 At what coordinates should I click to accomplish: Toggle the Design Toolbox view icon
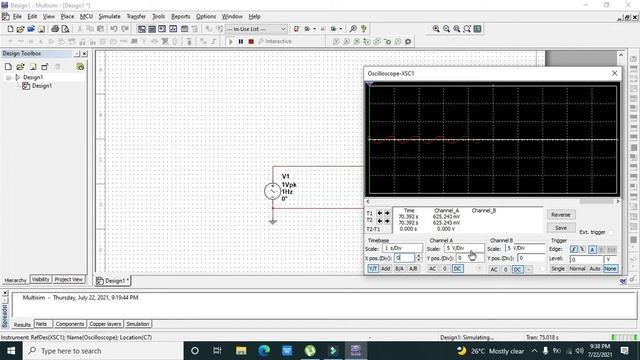pos(142,29)
